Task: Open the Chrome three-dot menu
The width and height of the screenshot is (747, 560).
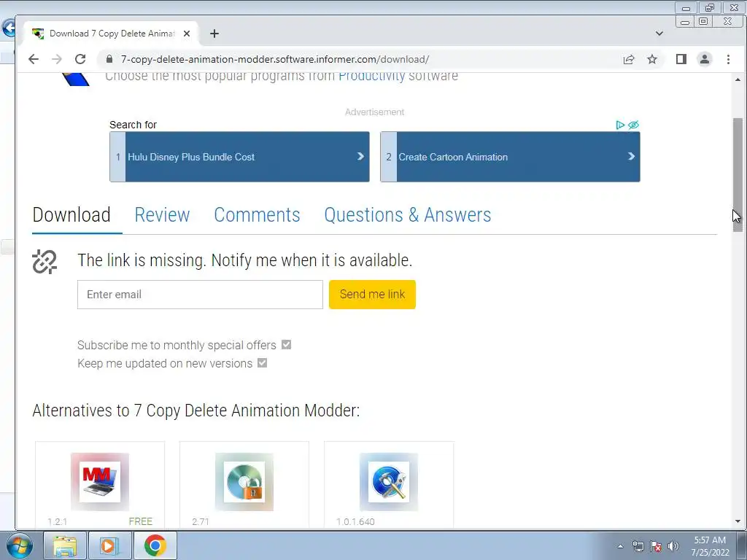Action: 729,59
